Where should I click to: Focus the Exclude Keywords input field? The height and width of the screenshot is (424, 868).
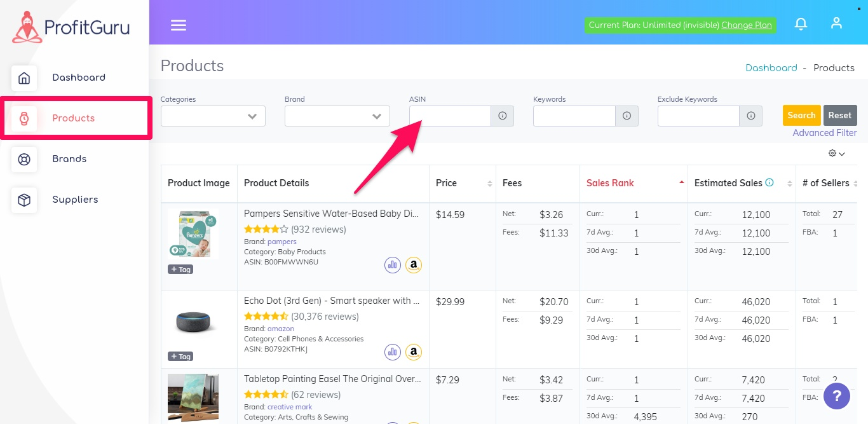699,116
